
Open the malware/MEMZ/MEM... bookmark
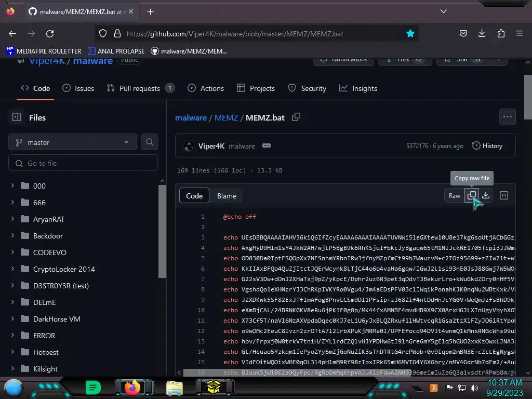[x=189, y=51]
